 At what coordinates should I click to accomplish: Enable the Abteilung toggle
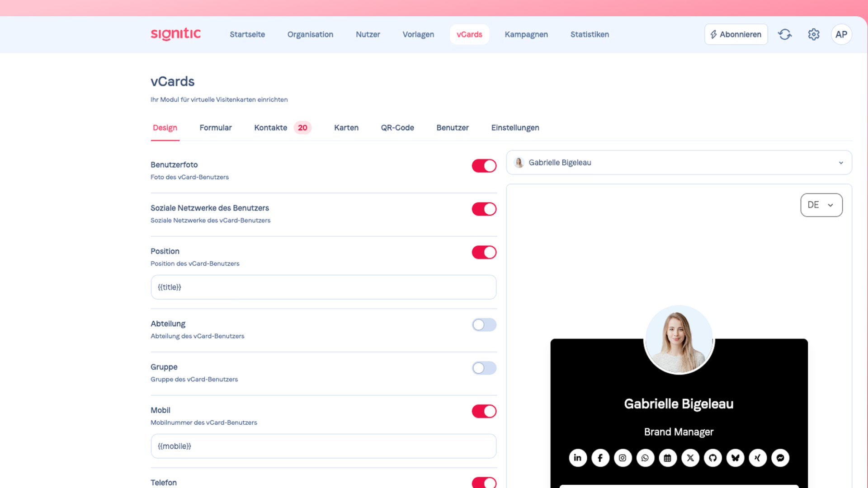(484, 325)
